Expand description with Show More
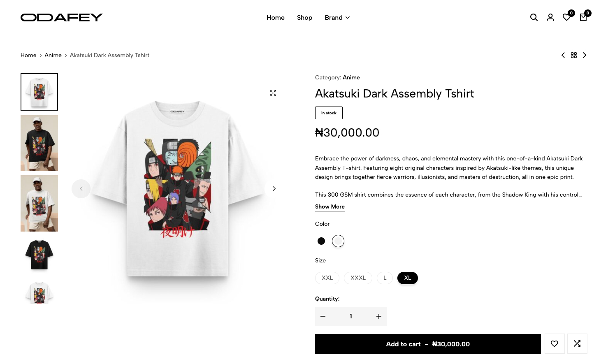The height and width of the screenshot is (364, 608). (x=330, y=206)
